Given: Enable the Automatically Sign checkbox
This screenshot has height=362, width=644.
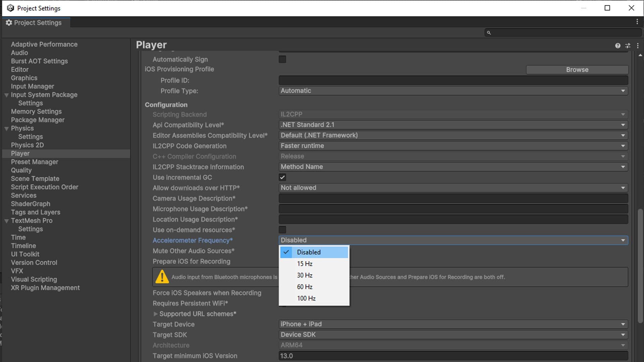Looking at the screenshot, I should pyautogui.click(x=282, y=59).
